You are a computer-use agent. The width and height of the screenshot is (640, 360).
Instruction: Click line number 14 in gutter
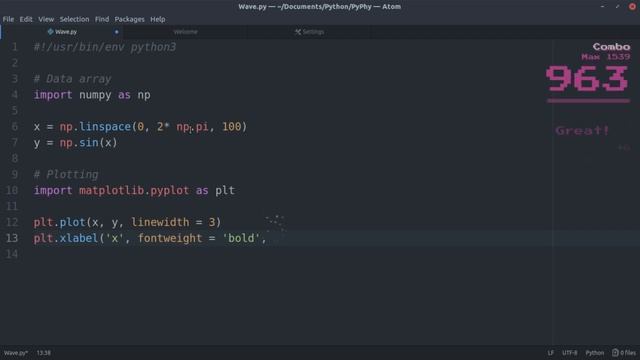[x=12, y=254]
